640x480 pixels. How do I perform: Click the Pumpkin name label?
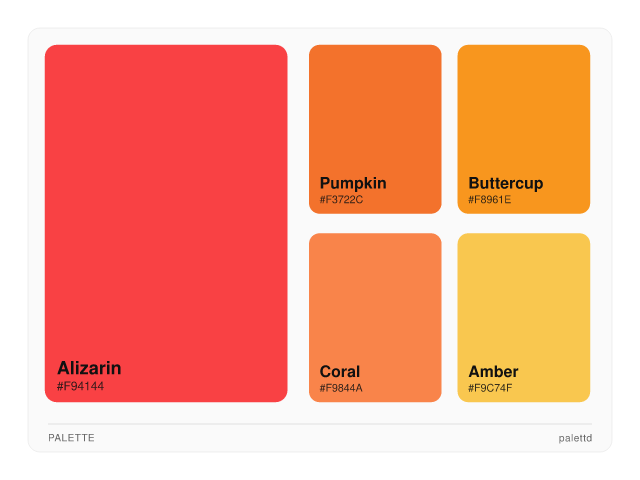(353, 183)
